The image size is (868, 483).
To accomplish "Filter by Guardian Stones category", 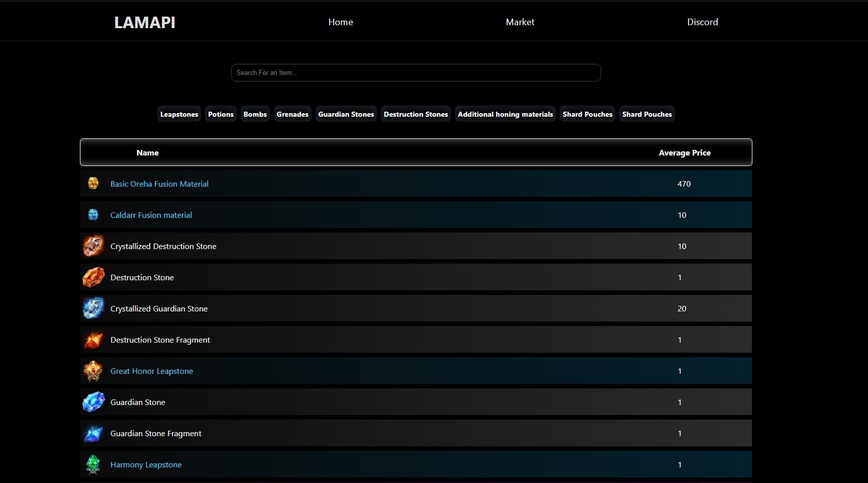I will point(346,114).
